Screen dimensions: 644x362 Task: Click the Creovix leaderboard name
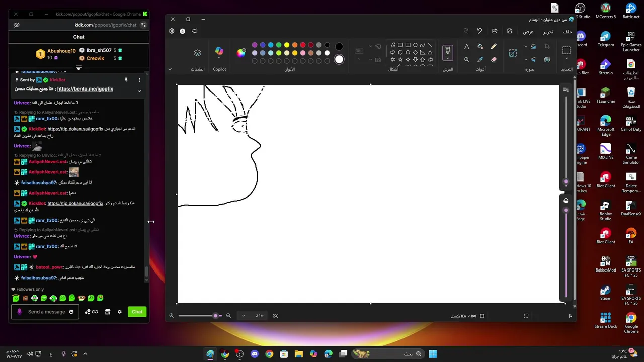pyautogui.click(x=95, y=58)
